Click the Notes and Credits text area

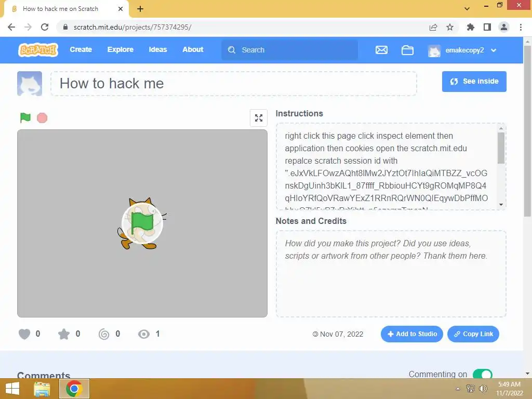coord(391,274)
